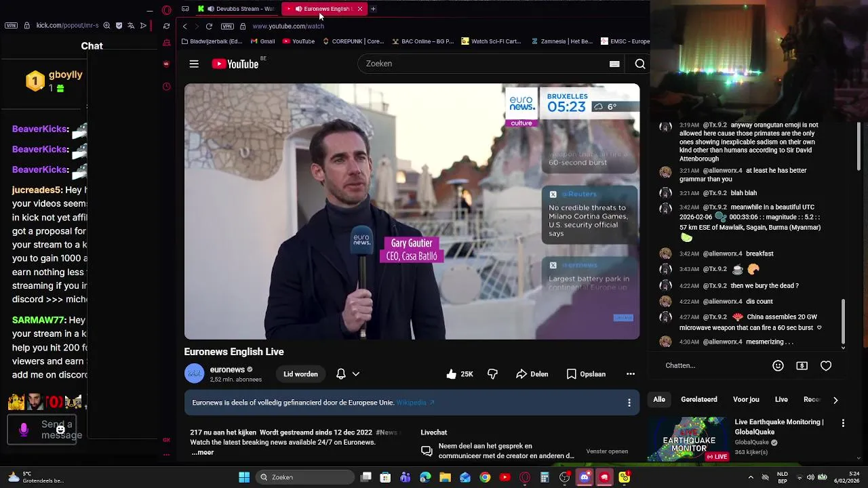Open the Zamnesia bookmark
The height and width of the screenshot is (488, 868).
click(561, 41)
